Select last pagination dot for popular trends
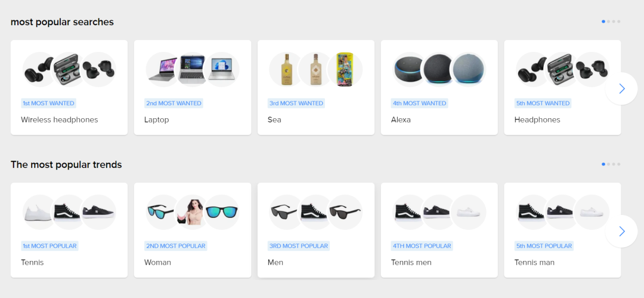This screenshot has height=298, width=644. coord(618,164)
